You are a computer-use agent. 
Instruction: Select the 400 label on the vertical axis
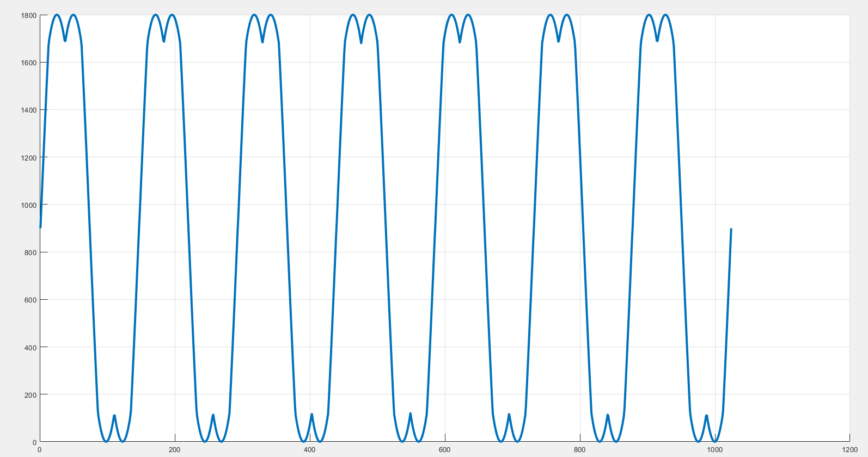coord(30,347)
